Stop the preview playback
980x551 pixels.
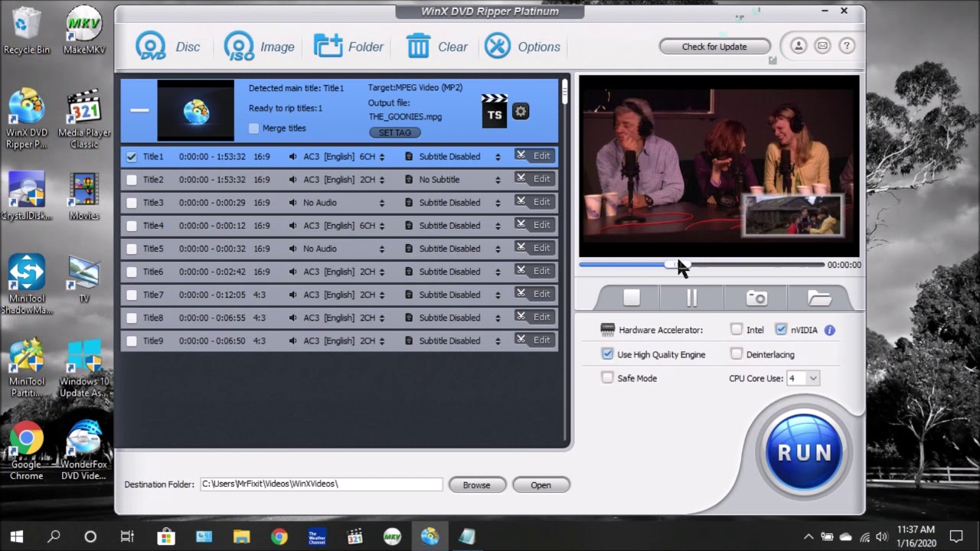(631, 298)
